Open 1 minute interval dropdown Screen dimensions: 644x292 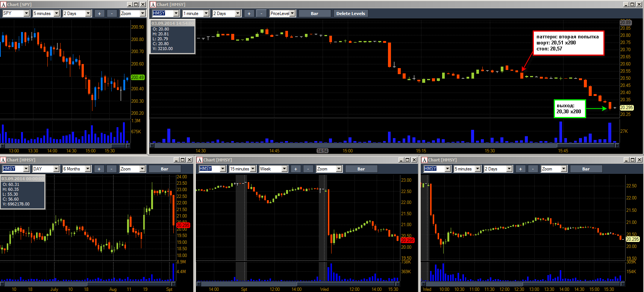[x=206, y=13]
